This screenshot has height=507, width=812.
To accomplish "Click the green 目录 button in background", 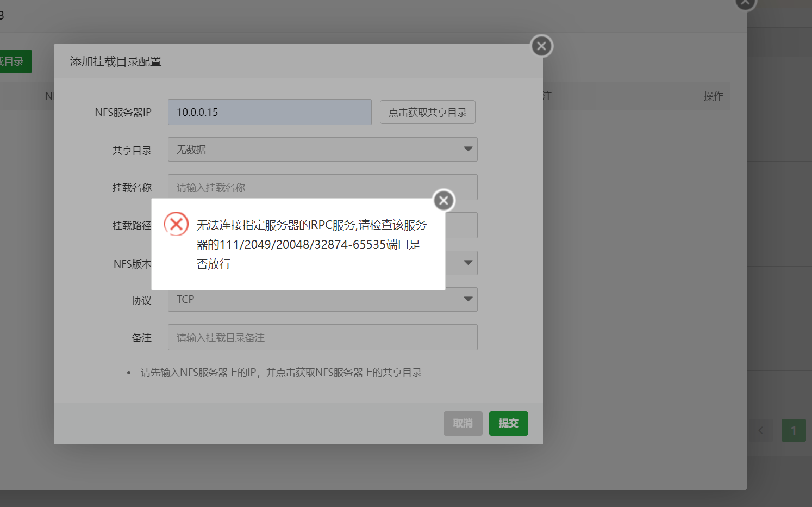I will pyautogui.click(x=15, y=61).
